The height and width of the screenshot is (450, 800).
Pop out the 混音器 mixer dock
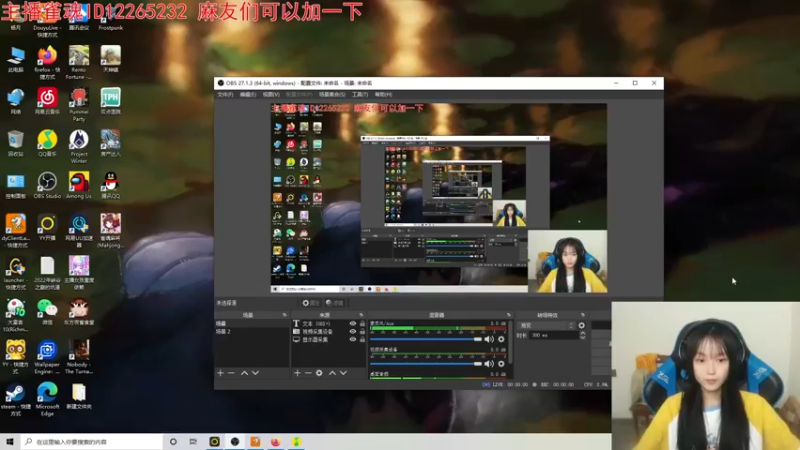[509, 315]
